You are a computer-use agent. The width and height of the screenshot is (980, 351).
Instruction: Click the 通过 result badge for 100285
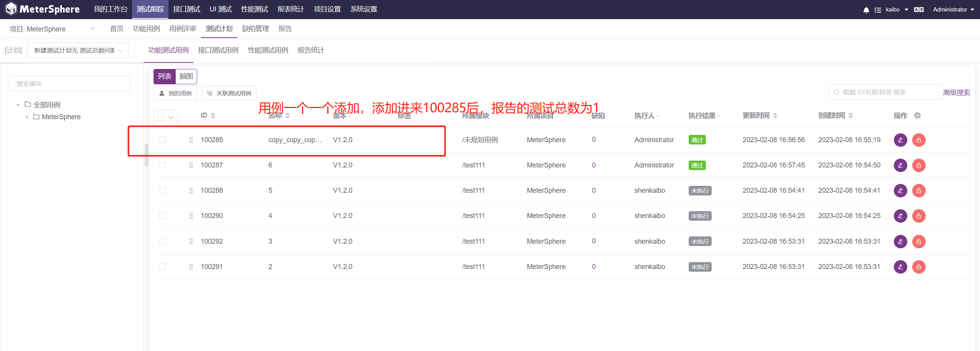697,140
